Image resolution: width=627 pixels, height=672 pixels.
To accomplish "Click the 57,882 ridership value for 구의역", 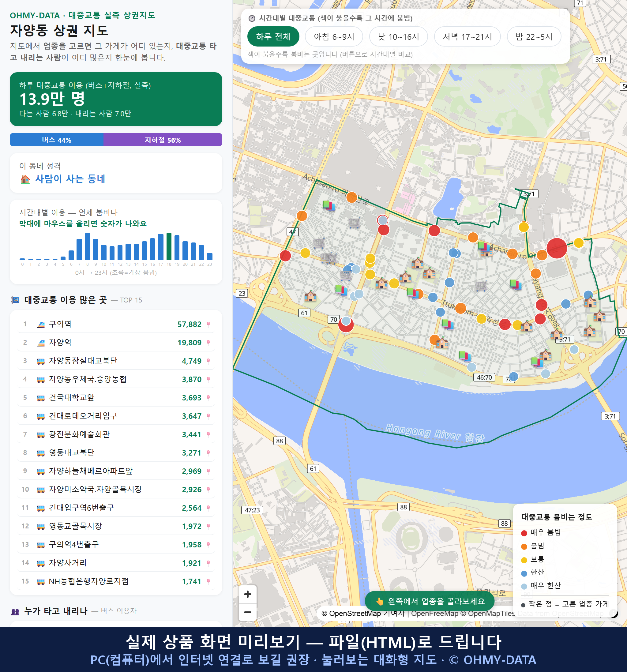I will (x=189, y=325).
